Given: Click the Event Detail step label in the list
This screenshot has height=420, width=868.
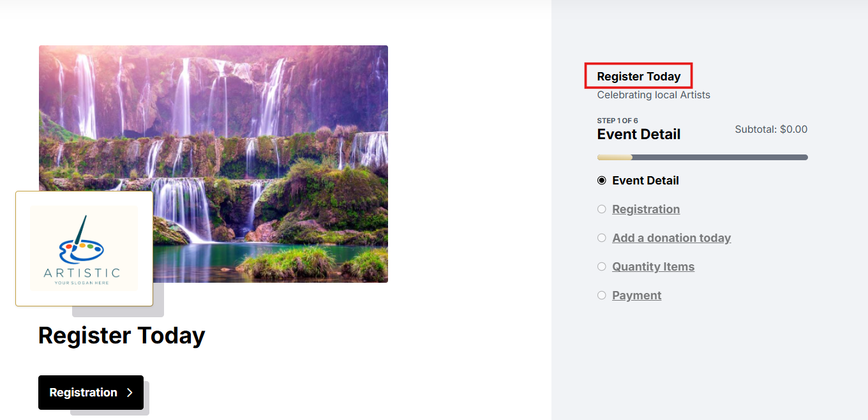Looking at the screenshot, I should tap(645, 181).
